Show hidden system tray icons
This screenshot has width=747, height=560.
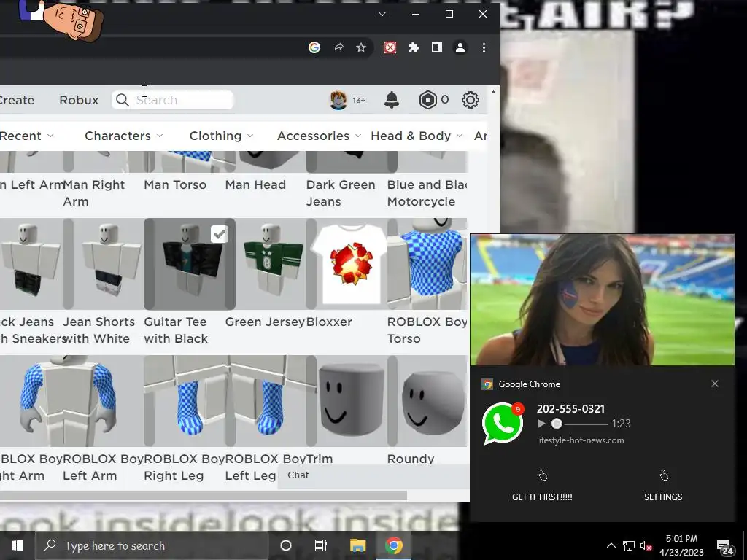pos(611,545)
